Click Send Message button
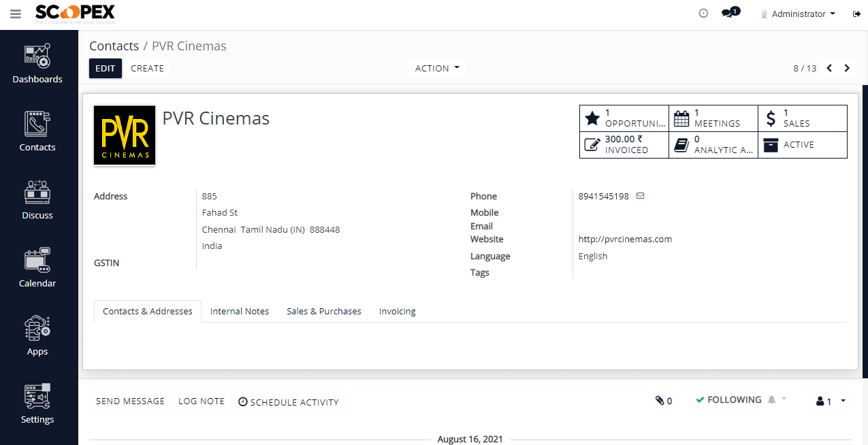Image resolution: width=868 pixels, height=445 pixels. pyautogui.click(x=130, y=401)
